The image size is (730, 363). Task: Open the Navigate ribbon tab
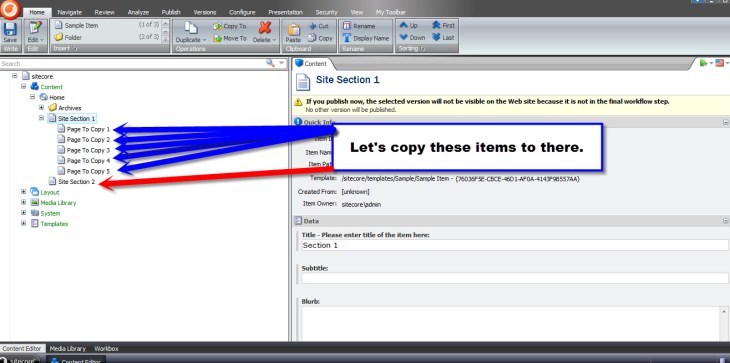[69, 13]
